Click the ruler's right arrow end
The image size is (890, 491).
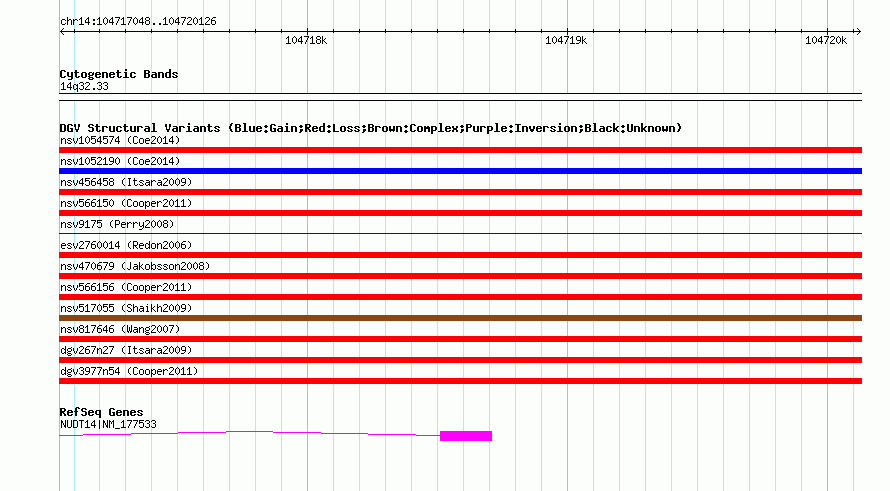[858, 32]
